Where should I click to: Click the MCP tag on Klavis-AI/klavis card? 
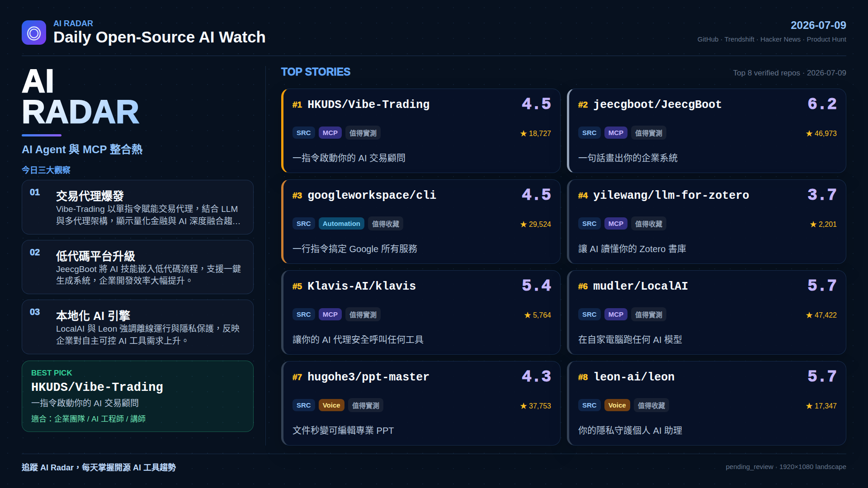click(330, 314)
